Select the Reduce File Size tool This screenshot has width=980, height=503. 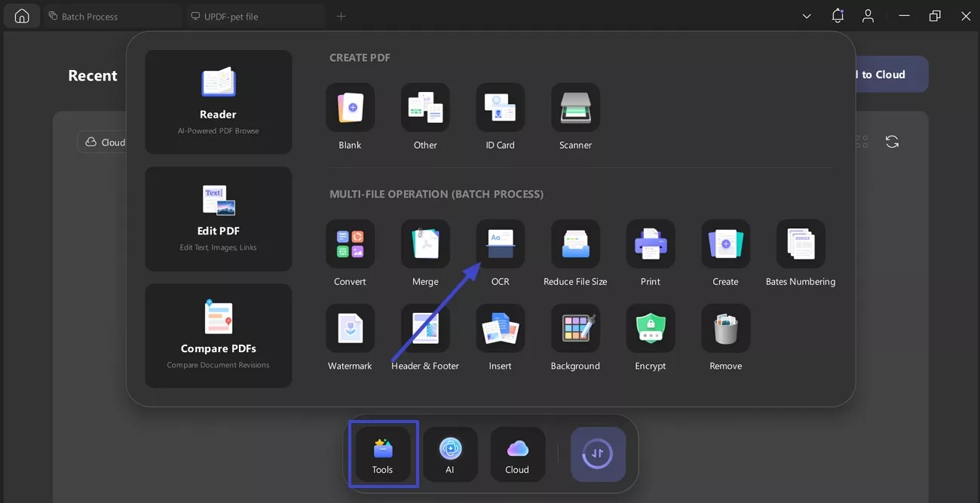(574, 244)
